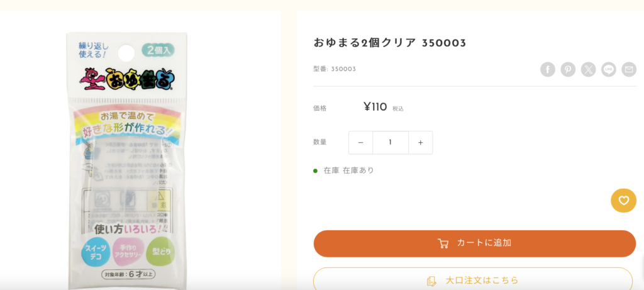The image size is (644, 290).
Task: Click the 型番 350003 model number text
Action: click(335, 69)
